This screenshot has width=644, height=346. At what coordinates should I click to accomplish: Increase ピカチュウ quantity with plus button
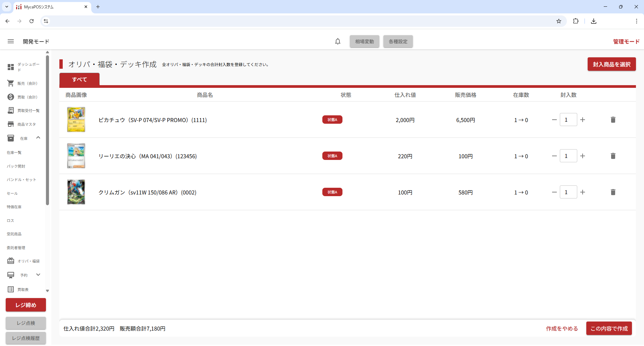[583, 120]
